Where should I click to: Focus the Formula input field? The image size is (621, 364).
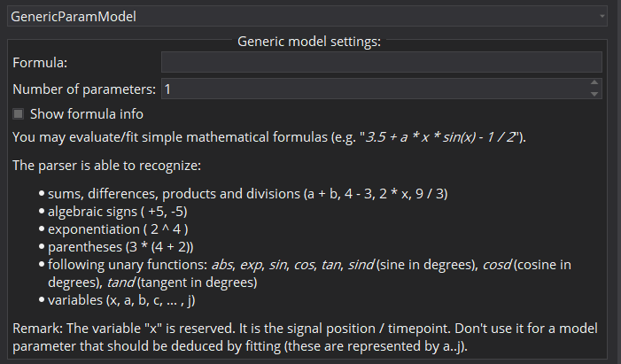(x=382, y=62)
